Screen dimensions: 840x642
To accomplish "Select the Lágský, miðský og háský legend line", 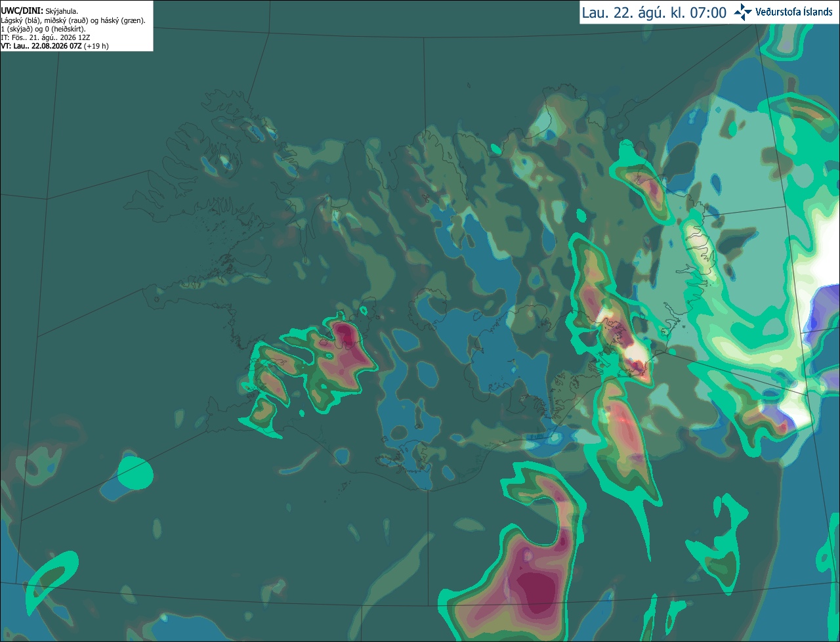I will tap(73, 20).
